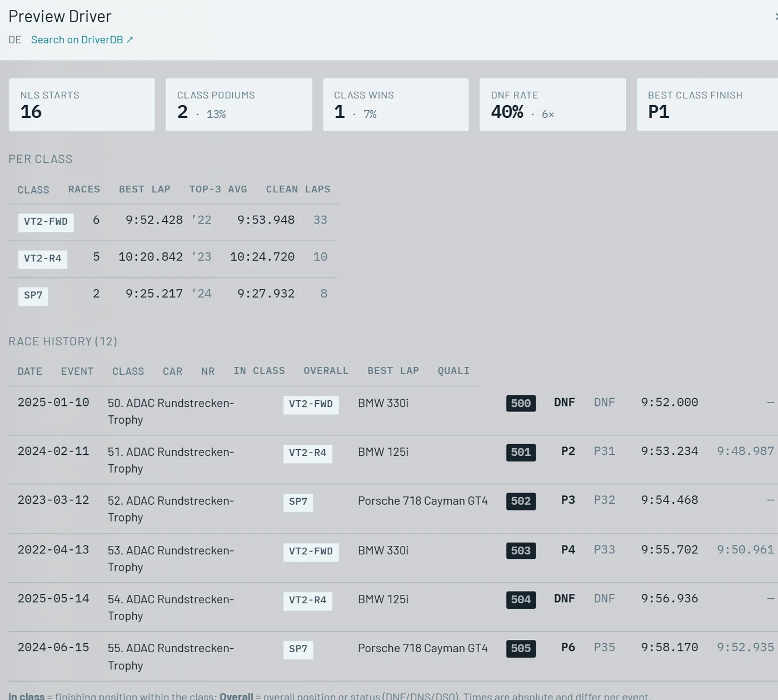Click car number badge 505
778x700 pixels.
click(521, 649)
